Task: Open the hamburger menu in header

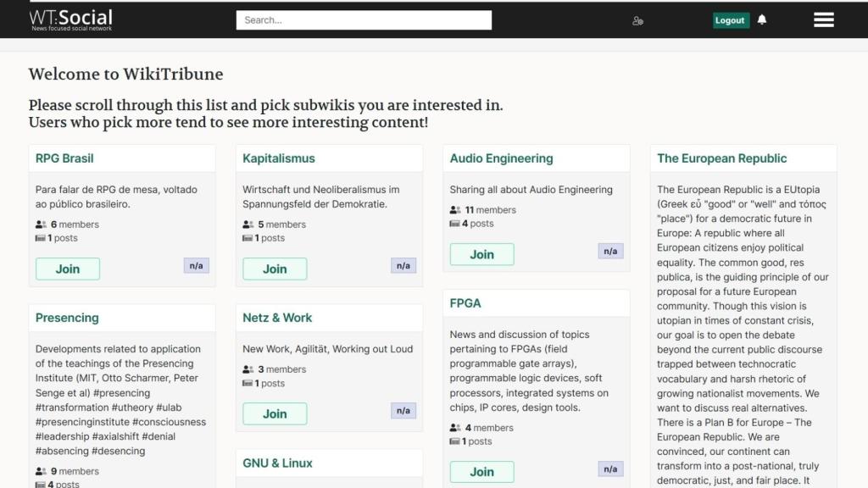Action: coord(823,20)
